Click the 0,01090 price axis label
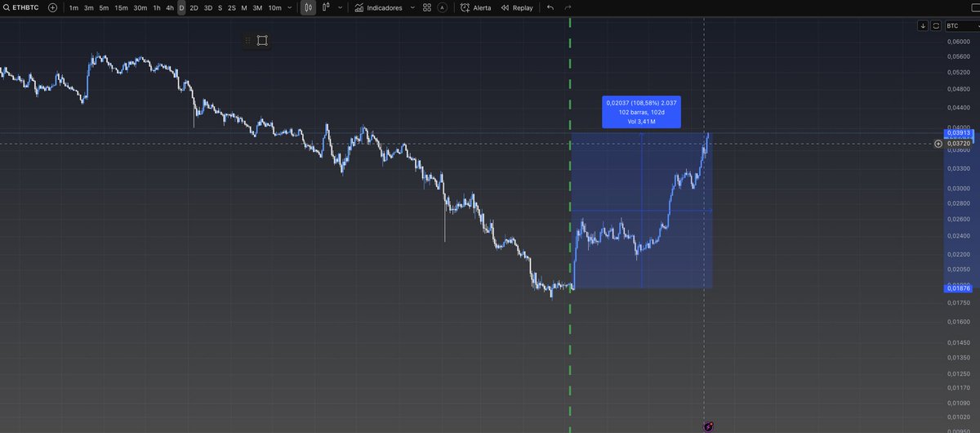The height and width of the screenshot is (433, 980). 958,403
